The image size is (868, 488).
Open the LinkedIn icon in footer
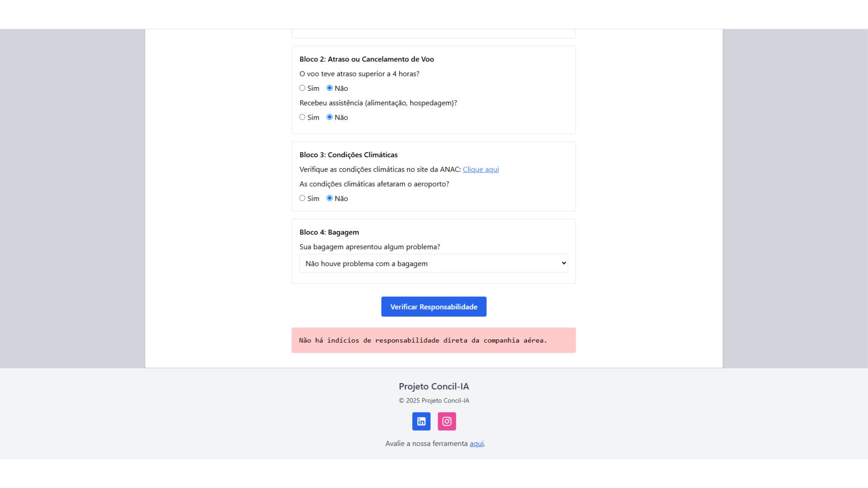pyautogui.click(x=421, y=421)
